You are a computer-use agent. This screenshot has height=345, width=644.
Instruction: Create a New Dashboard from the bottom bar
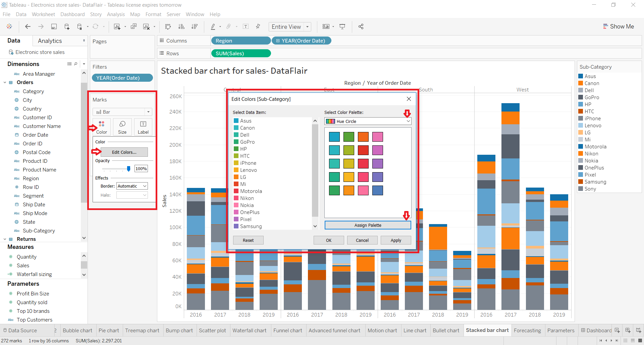[x=628, y=330]
